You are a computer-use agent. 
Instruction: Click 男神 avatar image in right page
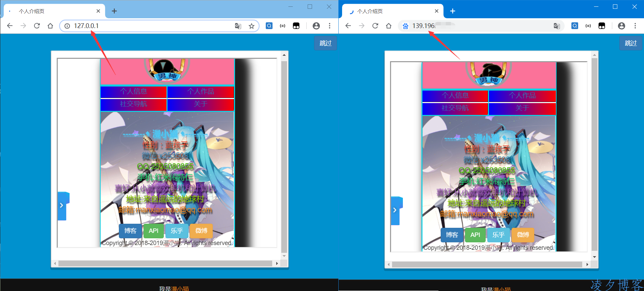489,74
